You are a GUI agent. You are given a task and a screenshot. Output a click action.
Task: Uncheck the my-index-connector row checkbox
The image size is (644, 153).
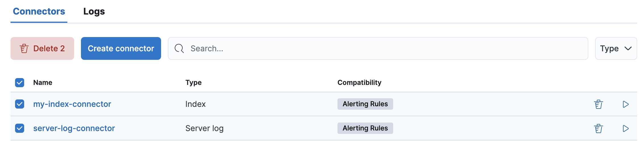[20, 104]
